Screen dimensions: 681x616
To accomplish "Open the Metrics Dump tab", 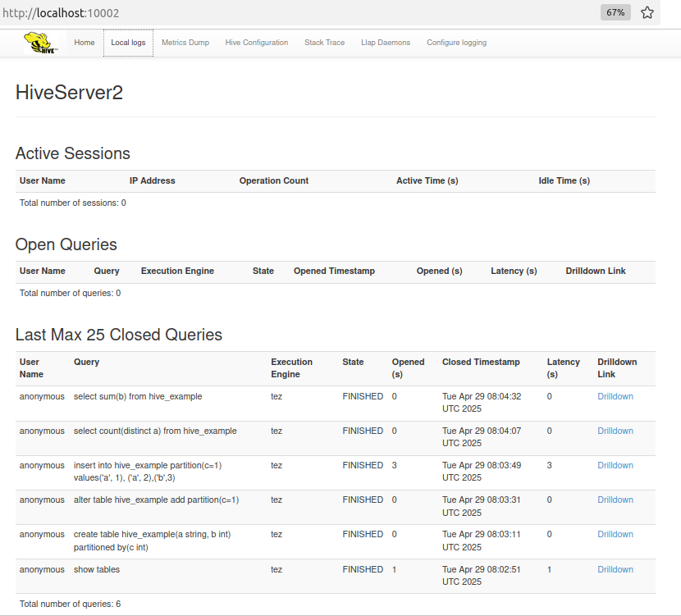I will [185, 43].
